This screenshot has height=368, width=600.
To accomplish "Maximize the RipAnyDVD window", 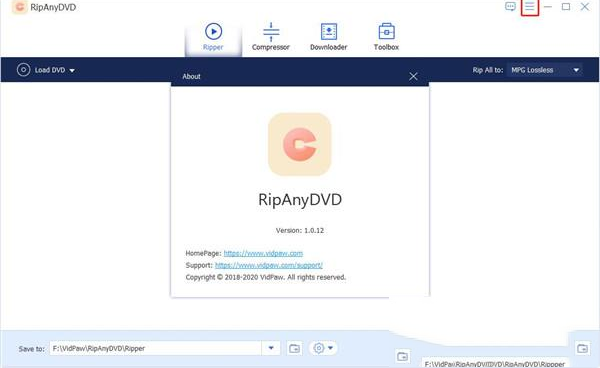I will click(566, 7).
